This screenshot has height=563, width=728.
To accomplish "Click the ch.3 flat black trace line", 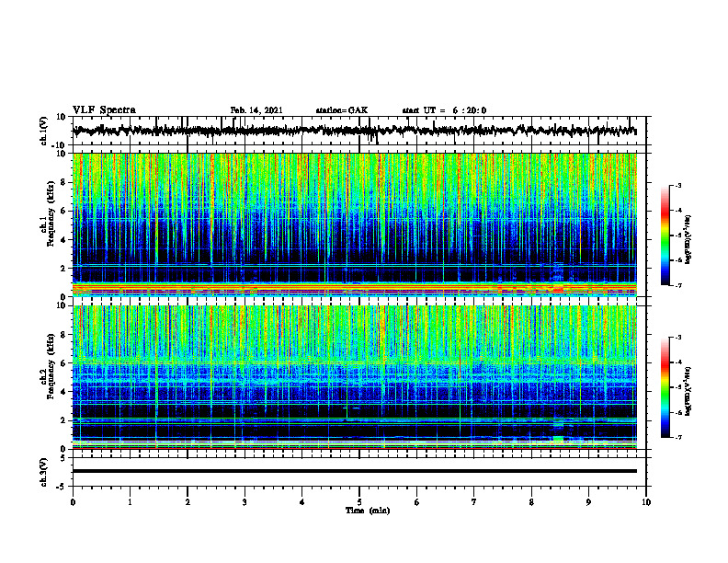I will 354,471.
